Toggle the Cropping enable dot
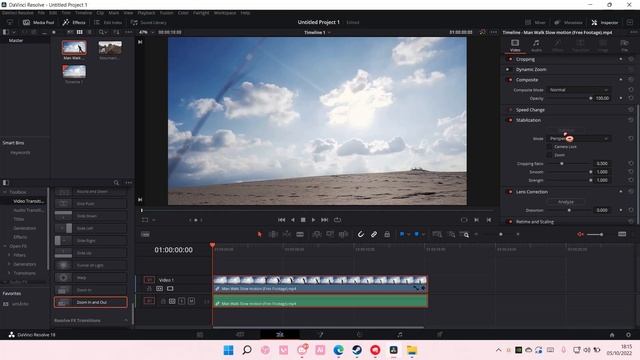 click(x=510, y=59)
